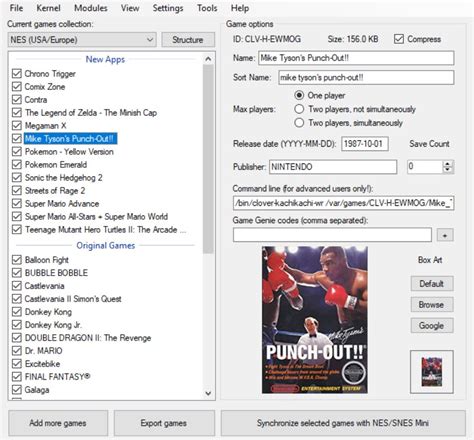Click Add more games button
Viewport: 474px width, 440px height.
coord(58,423)
